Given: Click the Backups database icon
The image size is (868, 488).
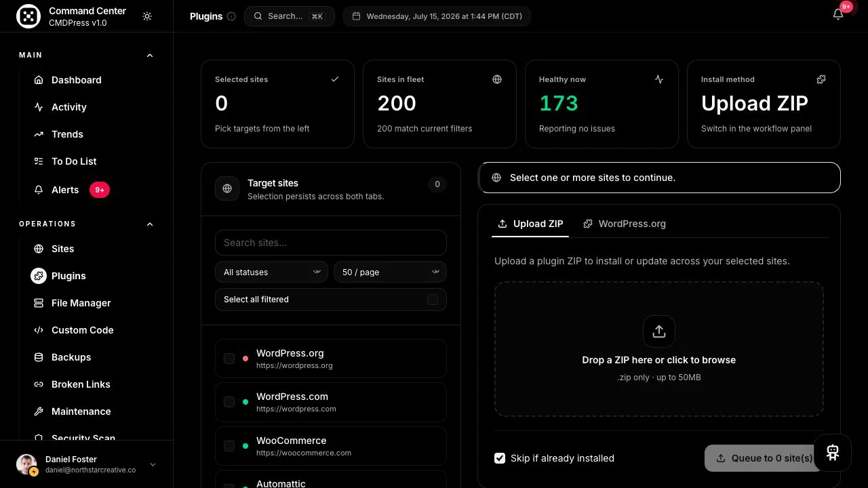Looking at the screenshot, I should (x=39, y=357).
